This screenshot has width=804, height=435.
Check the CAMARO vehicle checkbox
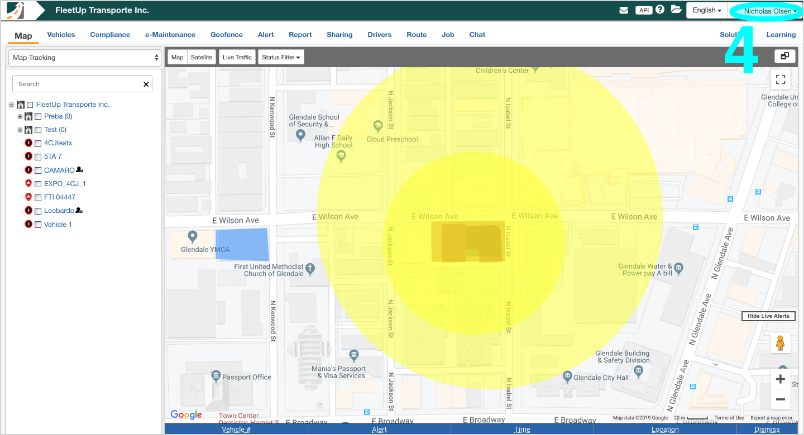click(x=38, y=170)
